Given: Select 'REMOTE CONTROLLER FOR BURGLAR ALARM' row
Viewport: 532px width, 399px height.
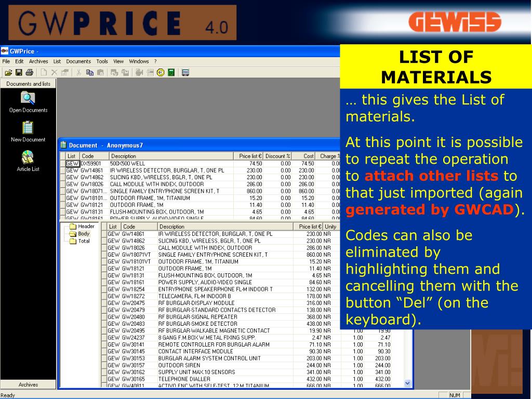Looking at the screenshot, I should (x=249, y=344).
